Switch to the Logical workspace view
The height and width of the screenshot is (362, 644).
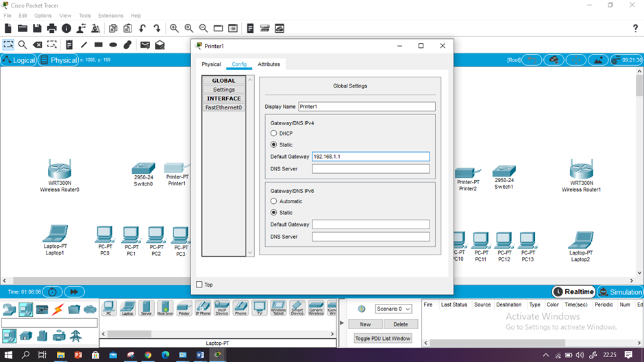pyautogui.click(x=19, y=60)
